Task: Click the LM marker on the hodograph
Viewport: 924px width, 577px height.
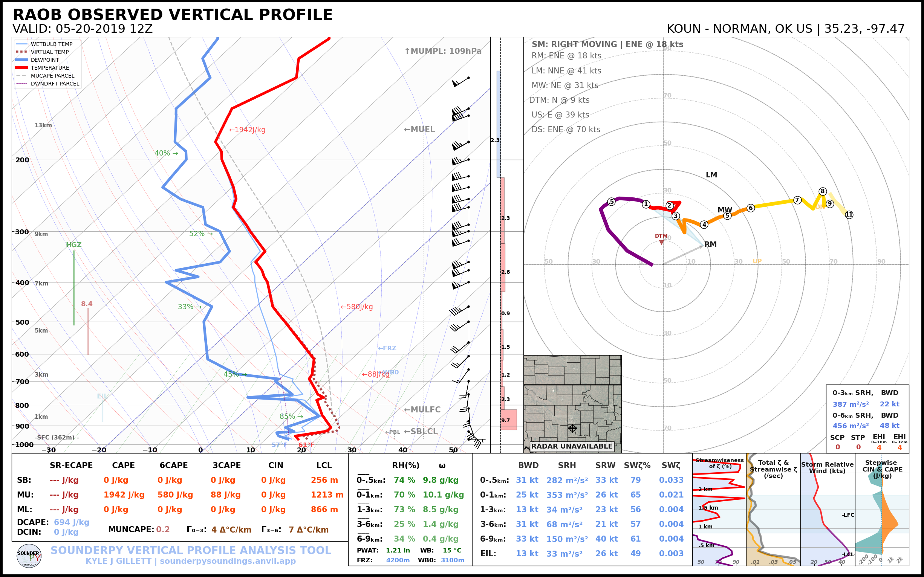Action: [x=713, y=174]
